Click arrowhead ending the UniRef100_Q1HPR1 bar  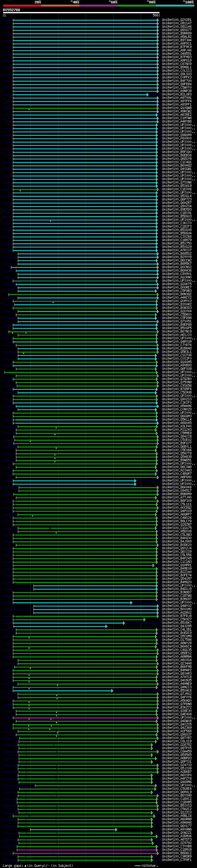[154, 565]
